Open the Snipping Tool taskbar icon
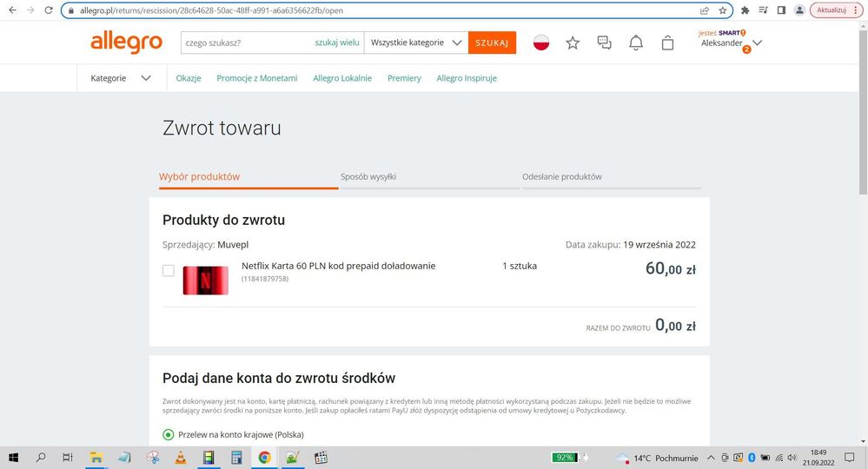This screenshot has height=469, width=868. coord(153,458)
